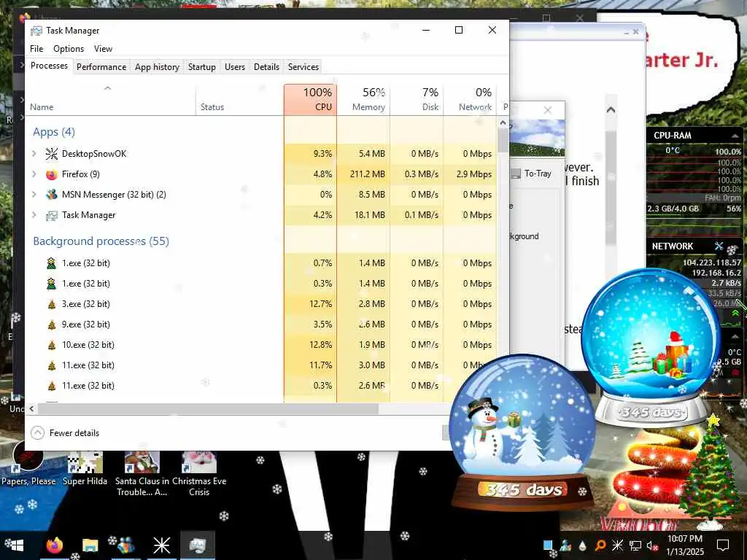The height and width of the screenshot is (560, 747).
Task: Click the DesktopSnowOK snowflake icon in Apps
Action: click(52, 154)
